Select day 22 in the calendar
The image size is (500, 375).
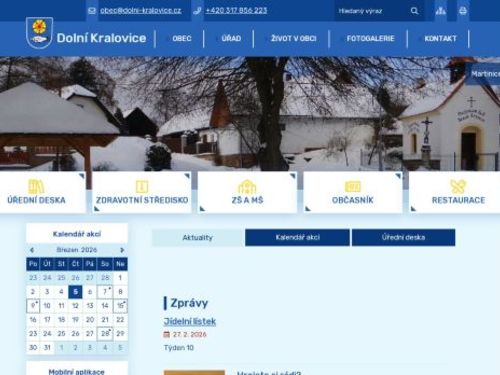point(120,320)
